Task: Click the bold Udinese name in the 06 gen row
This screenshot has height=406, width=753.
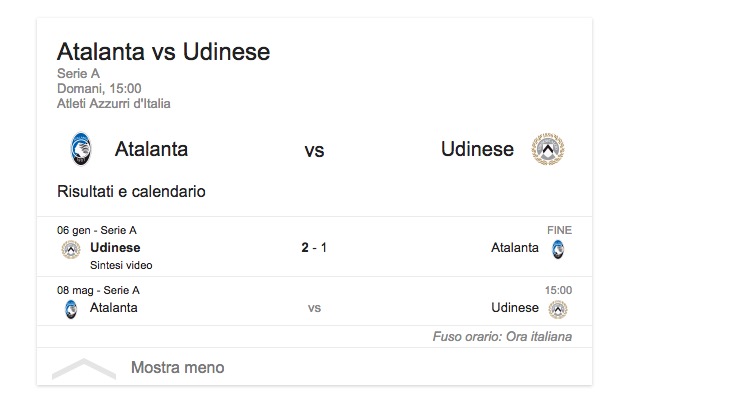Action: point(115,248)
